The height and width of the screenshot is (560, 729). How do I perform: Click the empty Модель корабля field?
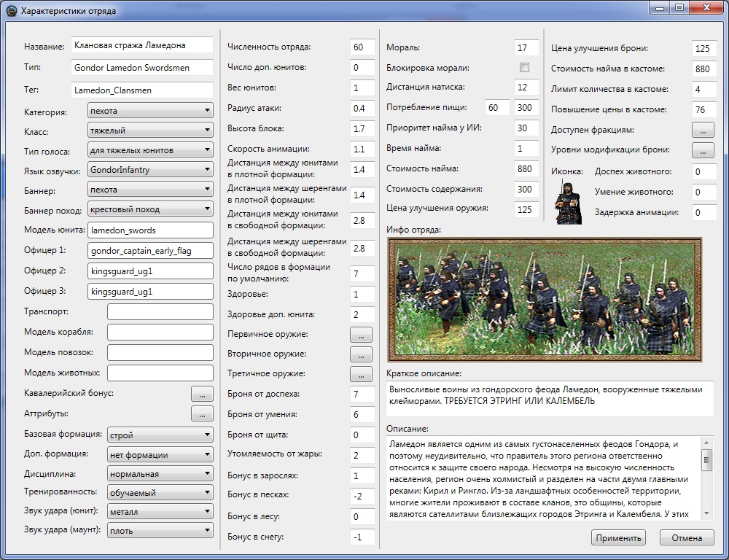[x=160, y=332]
